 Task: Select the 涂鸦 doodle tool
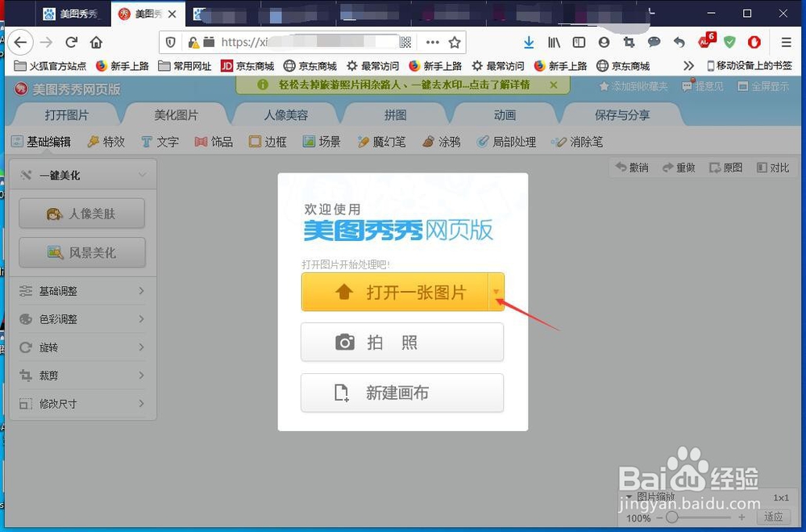coord(441,142)
